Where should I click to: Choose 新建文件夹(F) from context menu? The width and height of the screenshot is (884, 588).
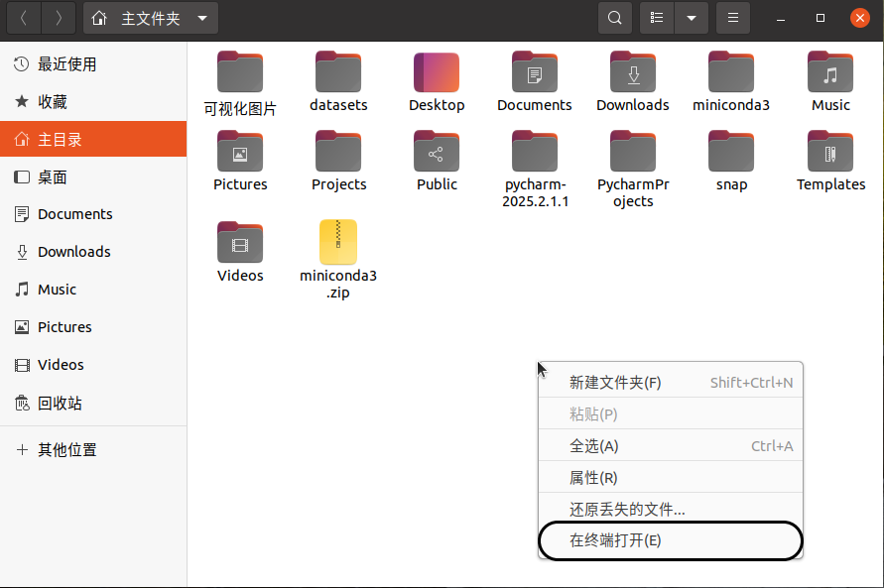(x=671, y=383)
